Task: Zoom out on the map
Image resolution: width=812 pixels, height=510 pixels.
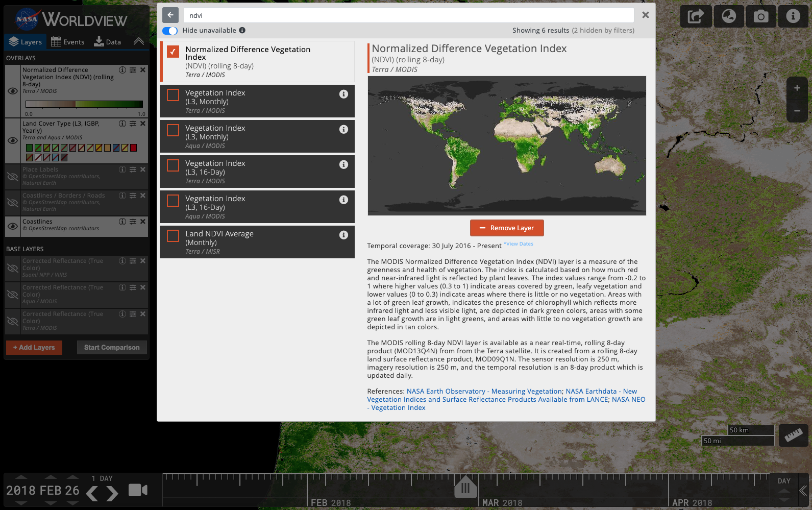Action: (797, 111)
